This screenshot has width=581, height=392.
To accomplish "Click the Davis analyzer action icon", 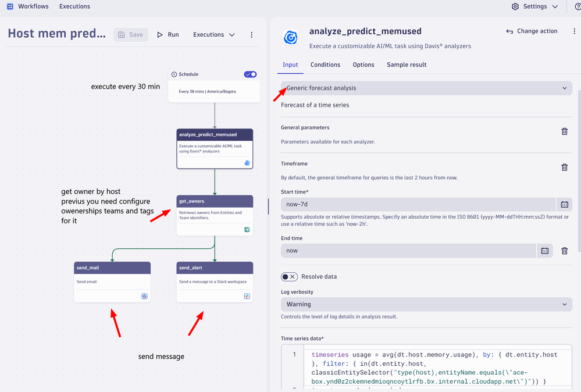I will tap(291, 38).
